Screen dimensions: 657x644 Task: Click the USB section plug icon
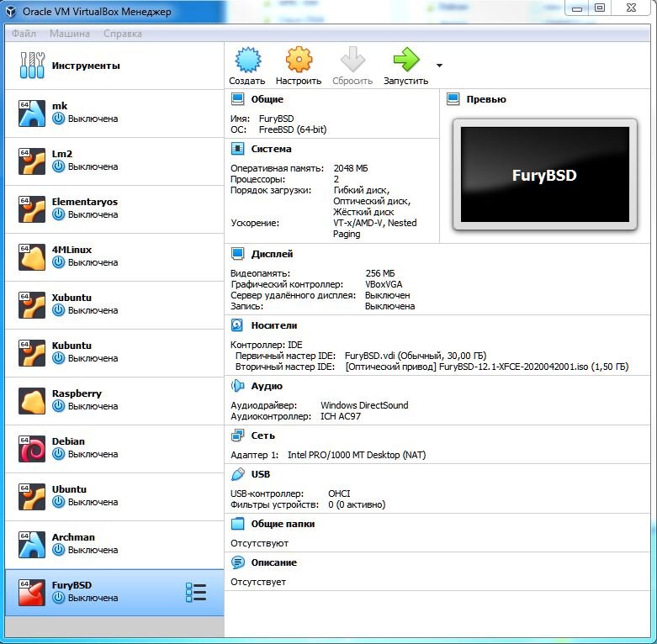[x=237, y=474]
